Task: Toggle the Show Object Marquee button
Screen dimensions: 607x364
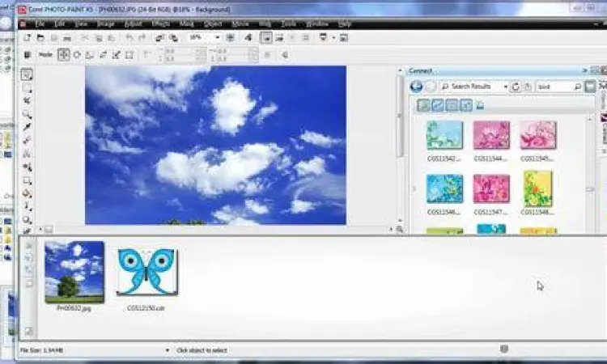Action: point(279,37)
